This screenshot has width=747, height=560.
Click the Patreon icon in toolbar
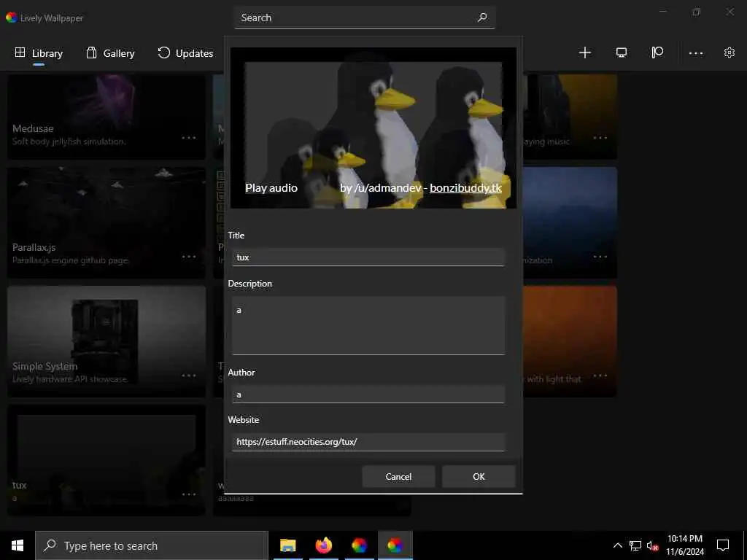click(657, 52)
